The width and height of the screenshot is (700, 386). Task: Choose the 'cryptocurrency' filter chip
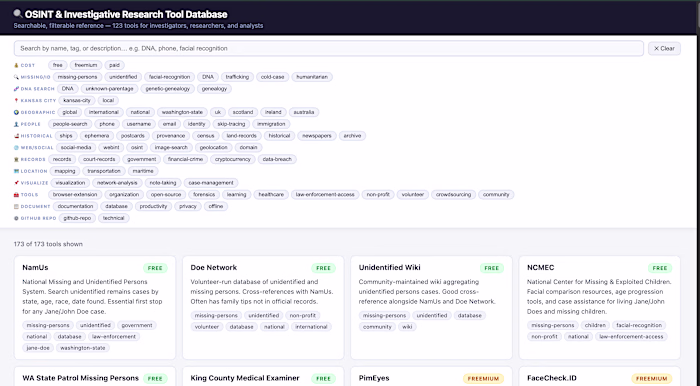tap(233, 159)
